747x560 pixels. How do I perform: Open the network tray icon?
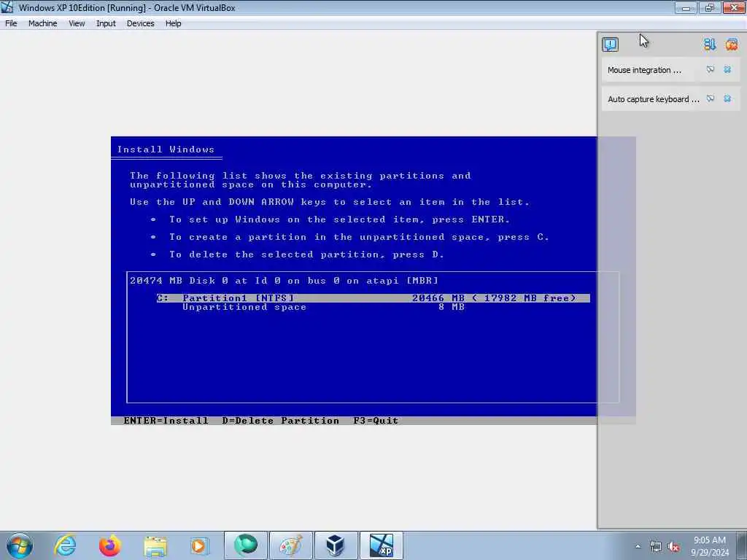656,547
